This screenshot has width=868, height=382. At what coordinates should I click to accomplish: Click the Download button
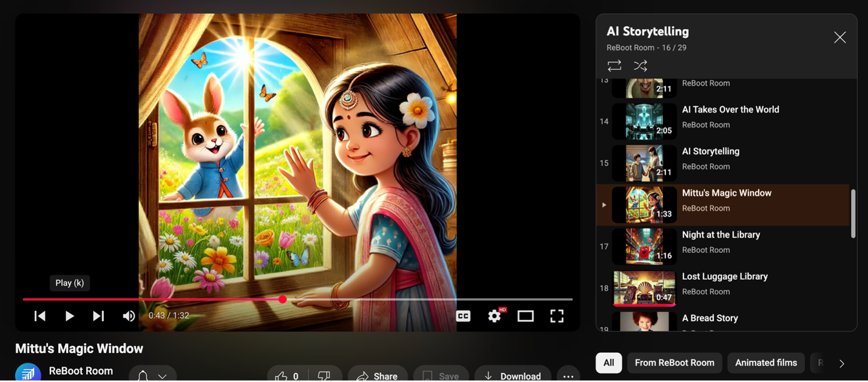coord(513,376)
